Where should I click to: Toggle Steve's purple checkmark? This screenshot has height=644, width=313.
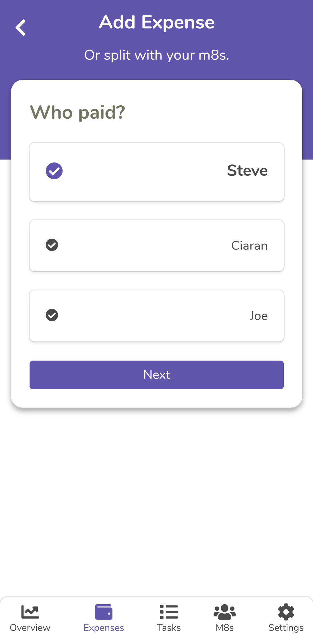click(x=54, y=171)
